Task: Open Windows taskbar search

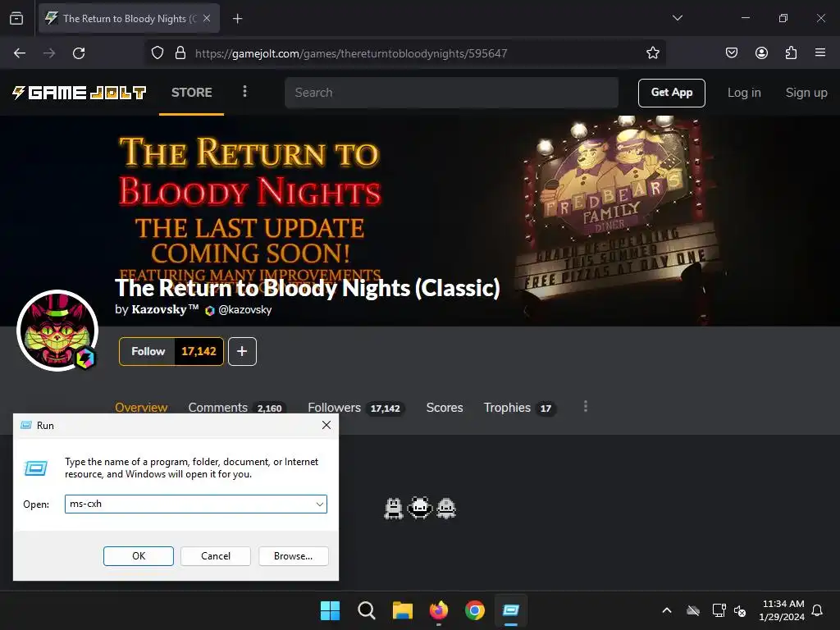Action: [367, 610]
